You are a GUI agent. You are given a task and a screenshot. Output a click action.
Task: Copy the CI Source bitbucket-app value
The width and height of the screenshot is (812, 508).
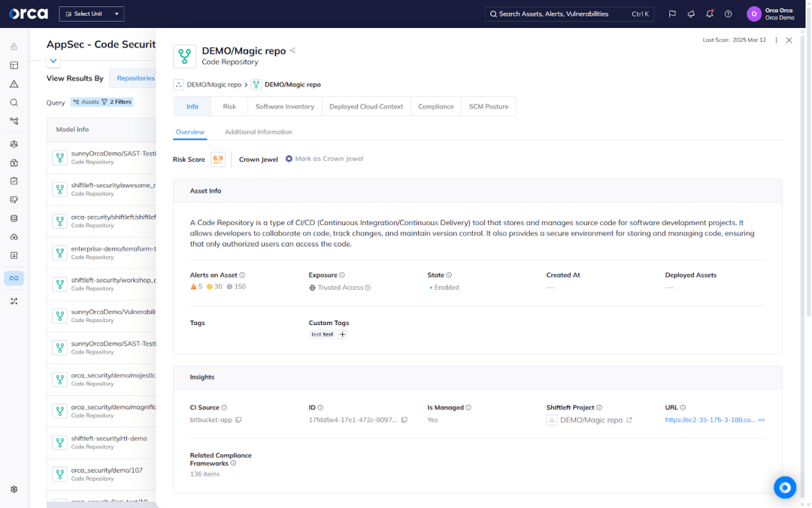point(238,420)
